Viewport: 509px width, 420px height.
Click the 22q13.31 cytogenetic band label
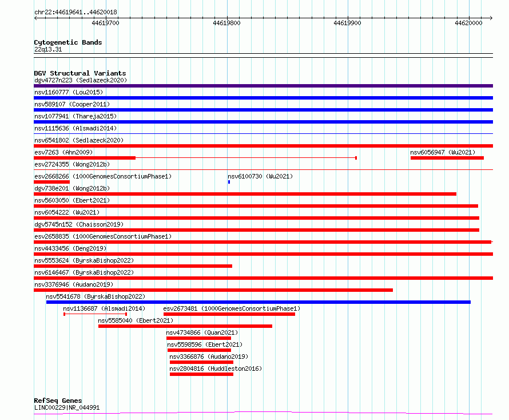coord(48,49)
